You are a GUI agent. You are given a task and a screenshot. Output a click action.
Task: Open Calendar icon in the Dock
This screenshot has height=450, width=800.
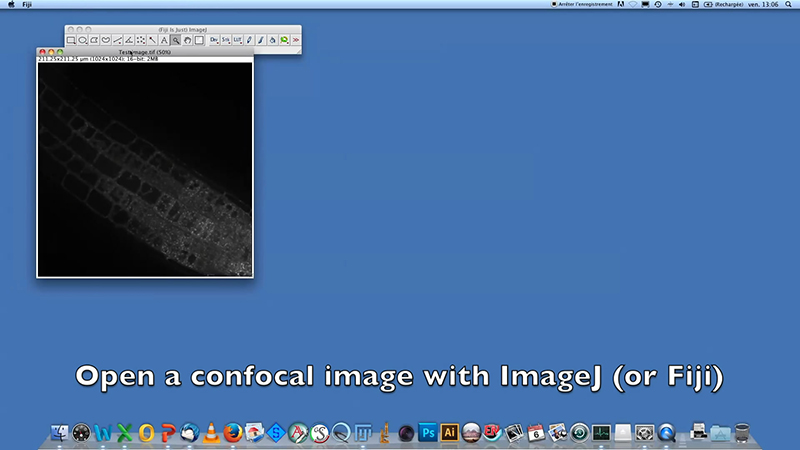coord(536,433)
